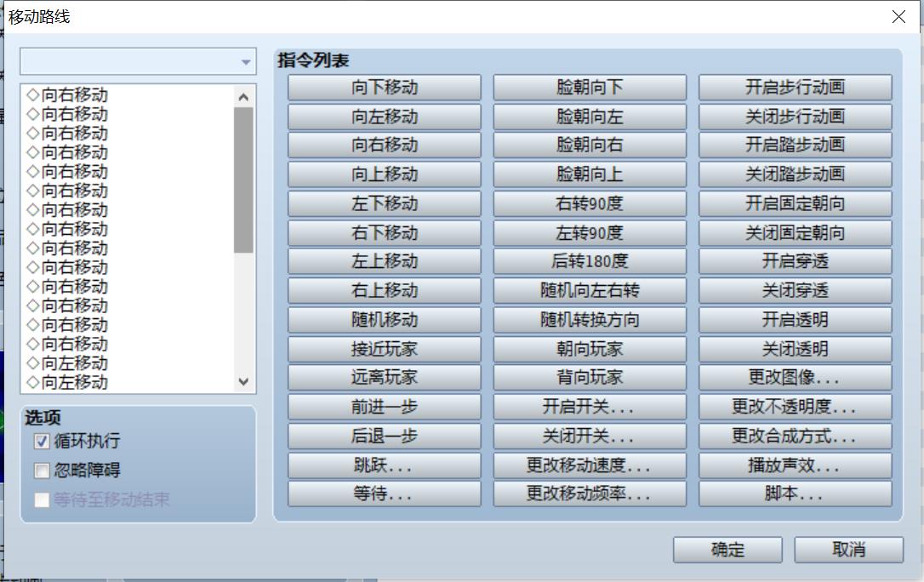
Task: Open the 等待... command dialog
Action: (385, 494)
